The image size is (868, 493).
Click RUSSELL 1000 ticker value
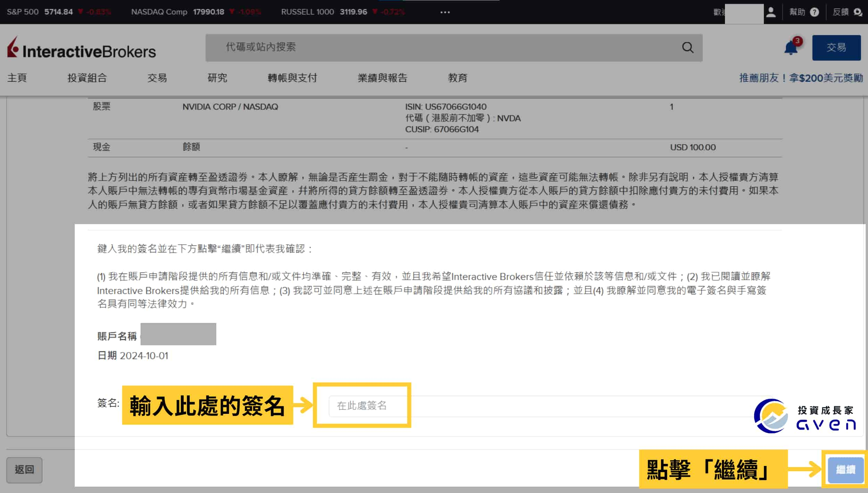[353, 12]
